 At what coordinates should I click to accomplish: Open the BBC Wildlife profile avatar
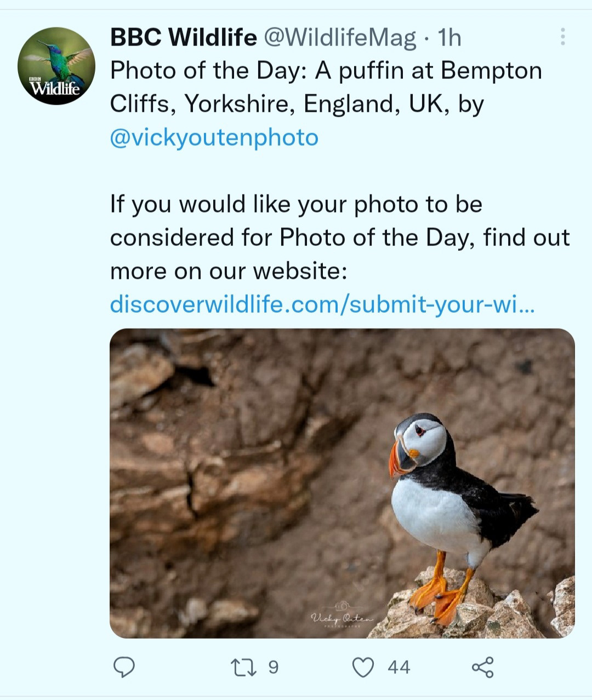56,66
